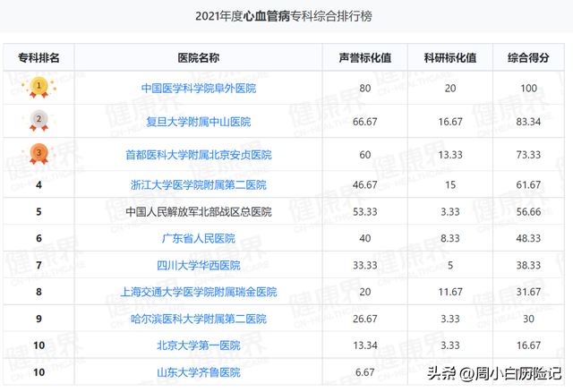Click the total score 61.67
Screen dimensions: 573x392
point(528,185)
